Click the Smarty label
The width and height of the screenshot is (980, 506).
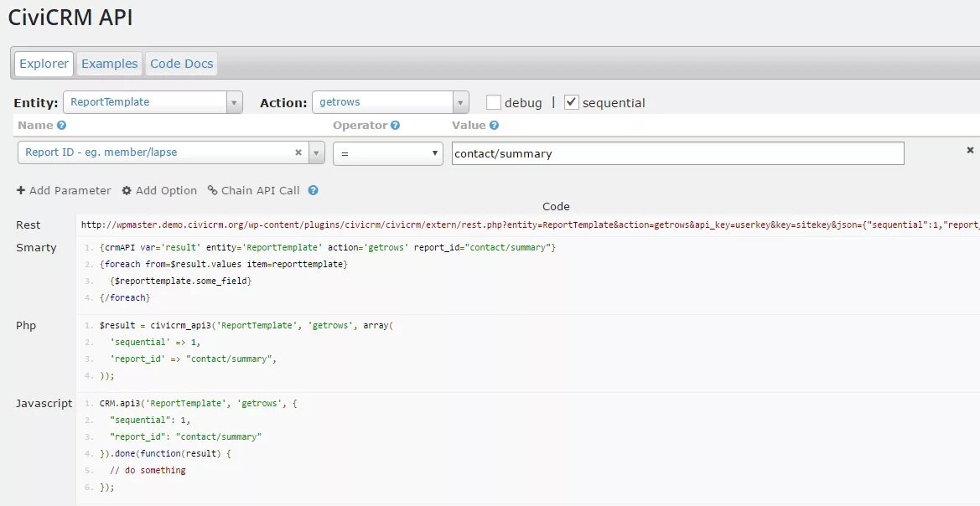[36, 248]
